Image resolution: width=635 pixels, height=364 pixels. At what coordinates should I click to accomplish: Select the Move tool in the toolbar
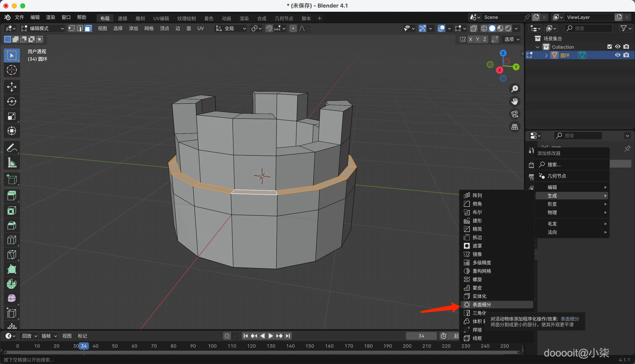tap(12, 87)
